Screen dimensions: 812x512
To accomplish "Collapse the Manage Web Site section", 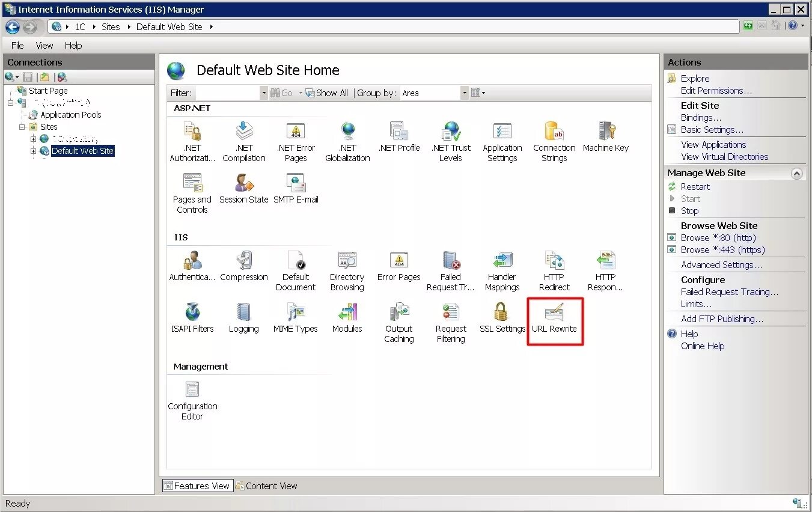I will coord(797,174).
